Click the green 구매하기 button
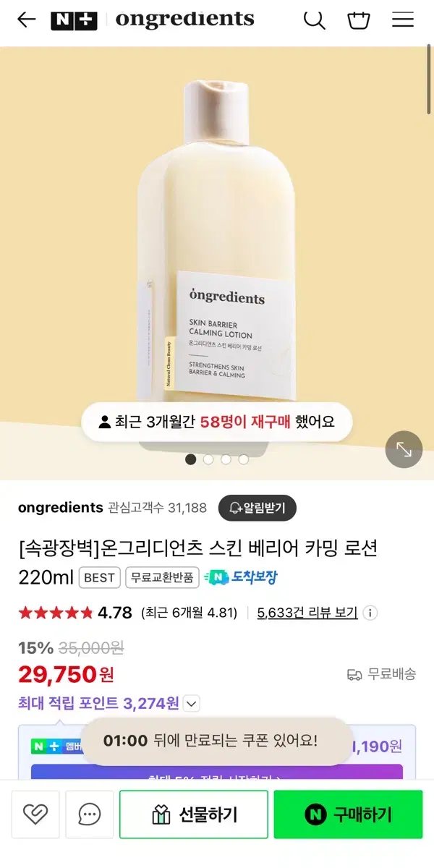The width and height of the screenshot is (434, 868). tap(348, 814)
